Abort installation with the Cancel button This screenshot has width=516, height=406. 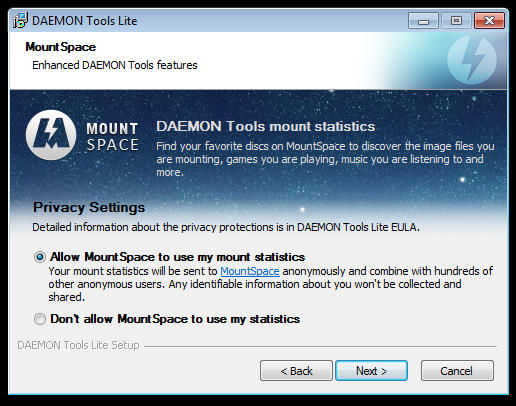tap(457, 370)
